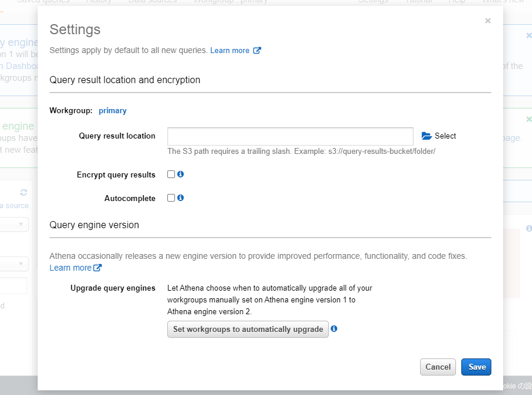Click the refresh icon in the left panel

coord(24,192)
